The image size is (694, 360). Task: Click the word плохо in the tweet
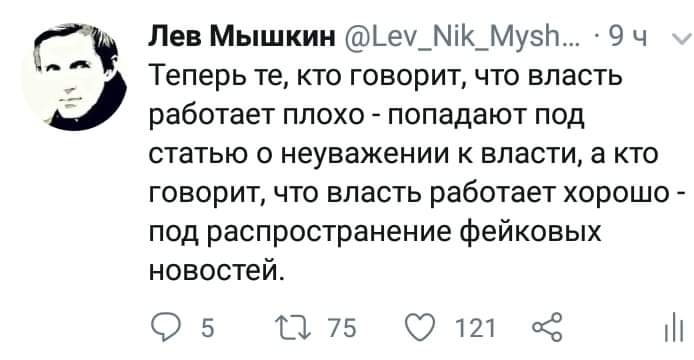tap(323, 116)
